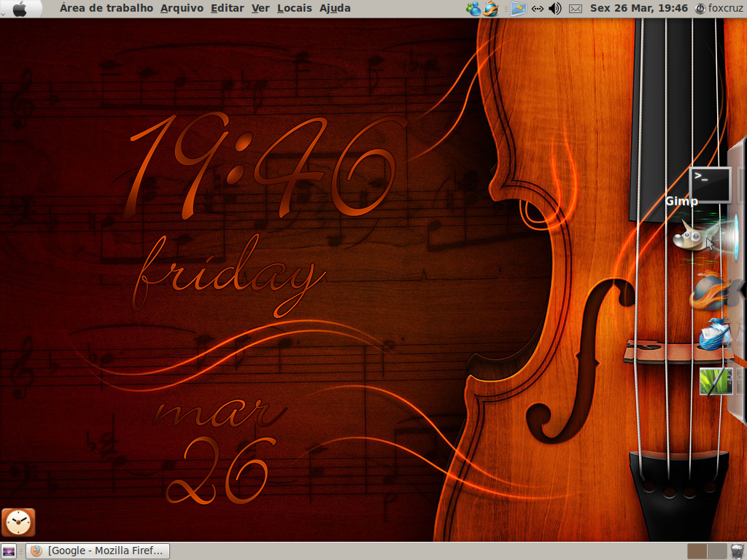
Task: Open the Ajuda menu
Action: pyautogui.click(x=335, y=8)
